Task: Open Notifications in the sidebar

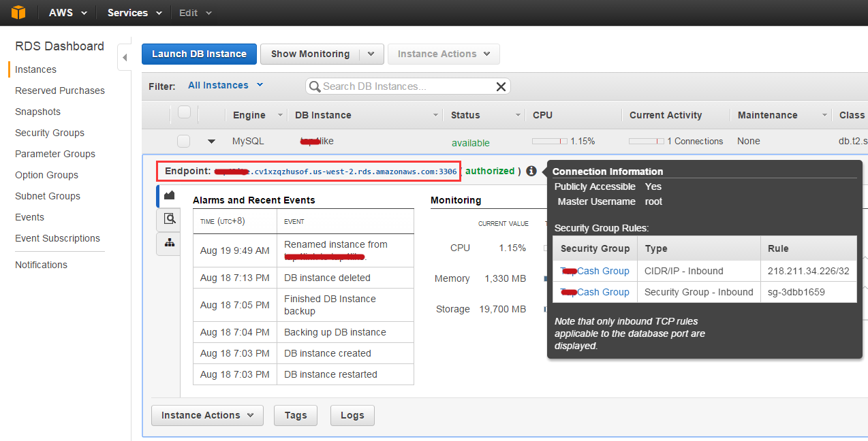Action: [x=41, y=265]
